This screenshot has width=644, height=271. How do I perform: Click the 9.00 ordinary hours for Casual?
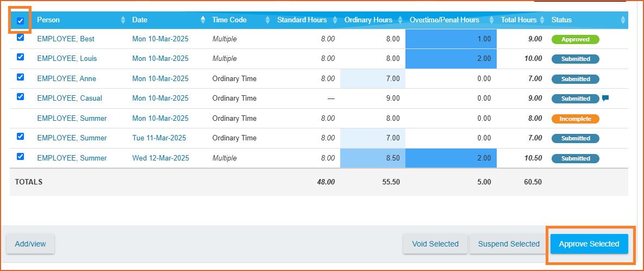(392, 98)
